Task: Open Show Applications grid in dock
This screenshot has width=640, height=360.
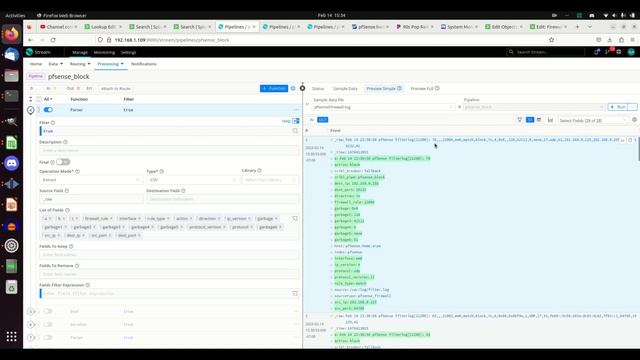Action: tap(11, 336)
